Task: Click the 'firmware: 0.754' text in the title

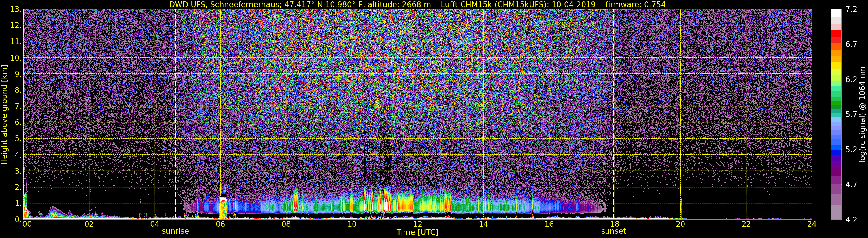Action: pyautogui.click(x=636, y=4)
